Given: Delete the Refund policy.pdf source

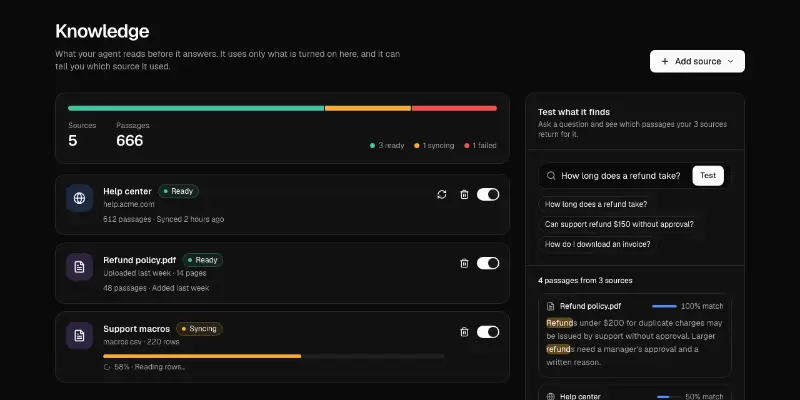Looking at the screenshot, I should pyautogui.click(x=464, y=263).
